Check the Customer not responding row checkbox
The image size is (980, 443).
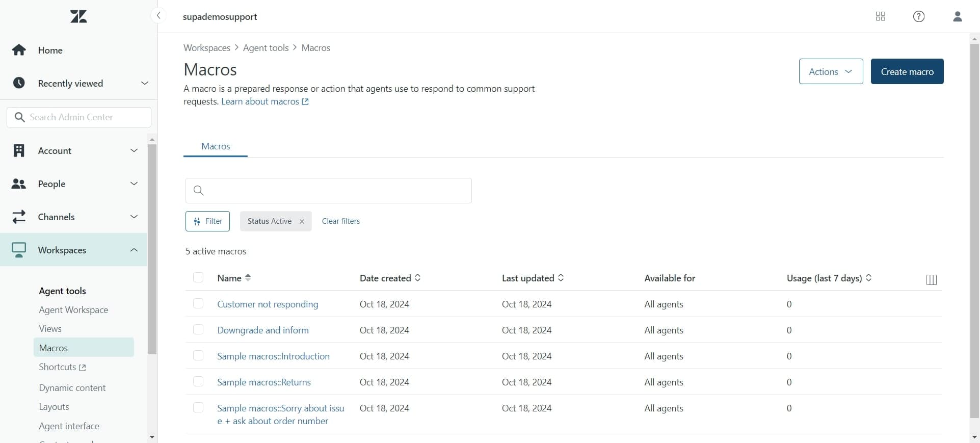pos(198,303)
